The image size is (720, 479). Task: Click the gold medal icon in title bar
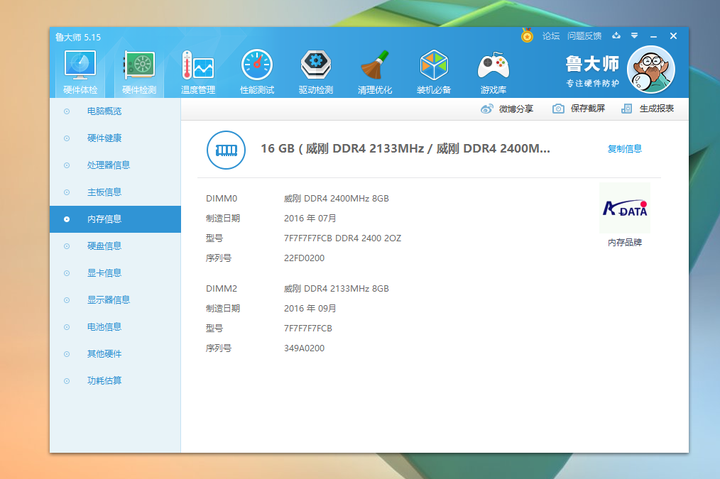[527, 35]
